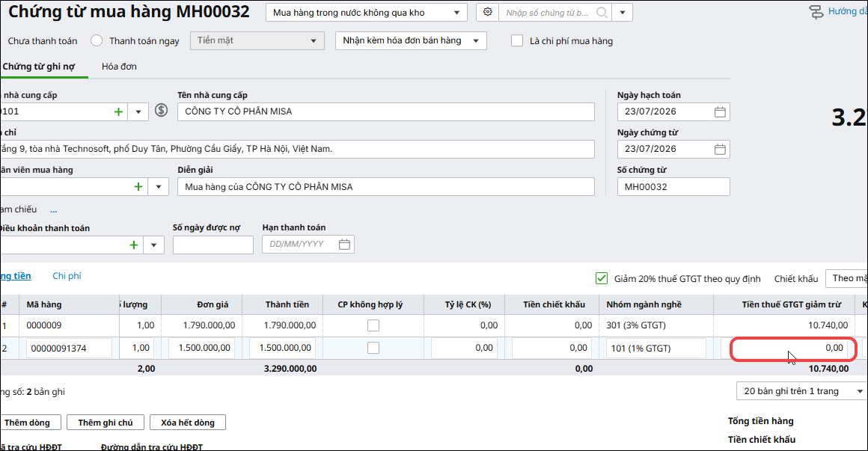Image resolution: width=868 pixels, height=451 pixels.
Task: Add new purchasing employee plus icon
Action: pos(138,187)
